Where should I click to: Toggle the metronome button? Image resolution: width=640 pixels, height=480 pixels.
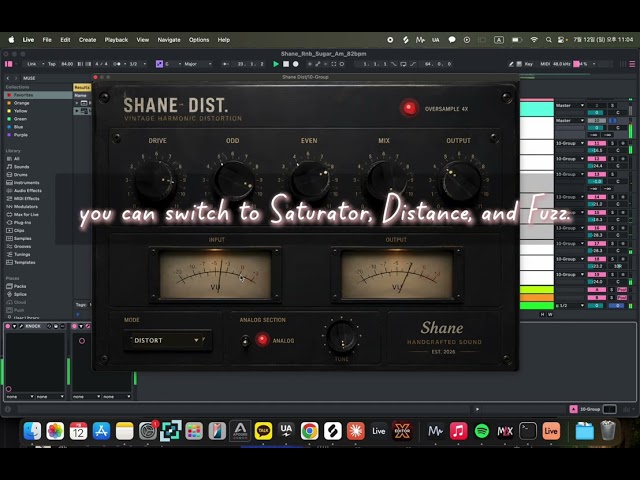pyautogui.click(x=118, y=64)
